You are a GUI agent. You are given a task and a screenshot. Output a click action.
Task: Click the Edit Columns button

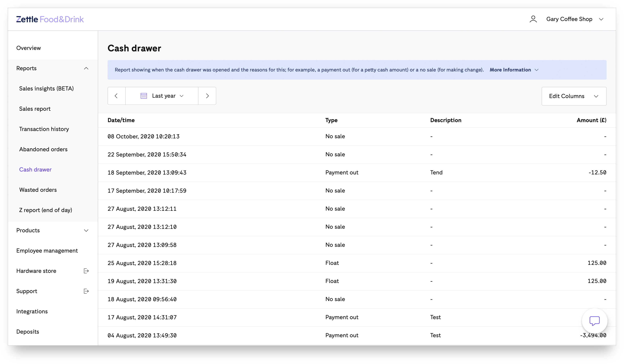tap(574, 96)
